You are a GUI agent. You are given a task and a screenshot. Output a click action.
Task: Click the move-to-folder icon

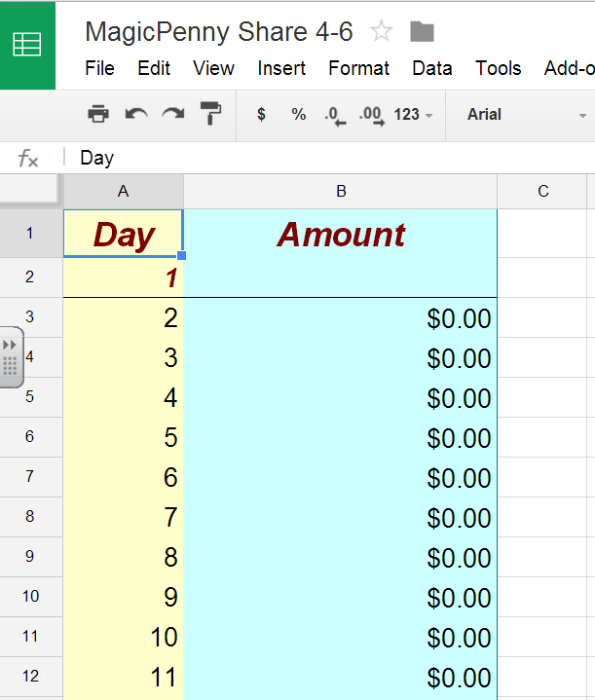(x=422, y=32)
